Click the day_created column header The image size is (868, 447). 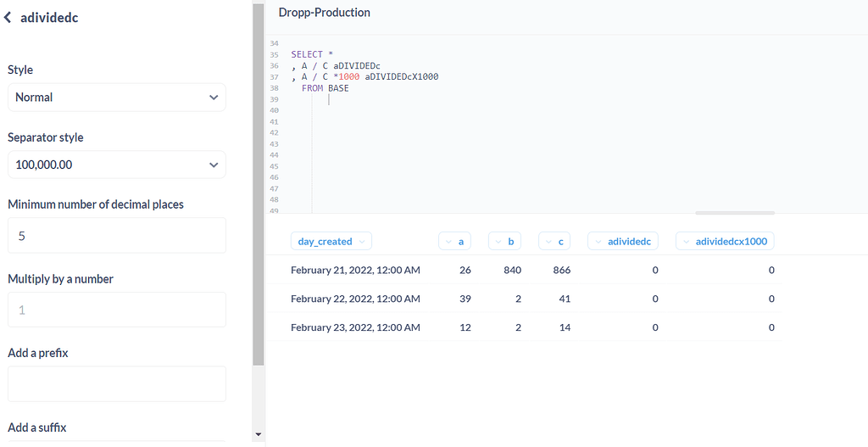[x=331, y=241]
